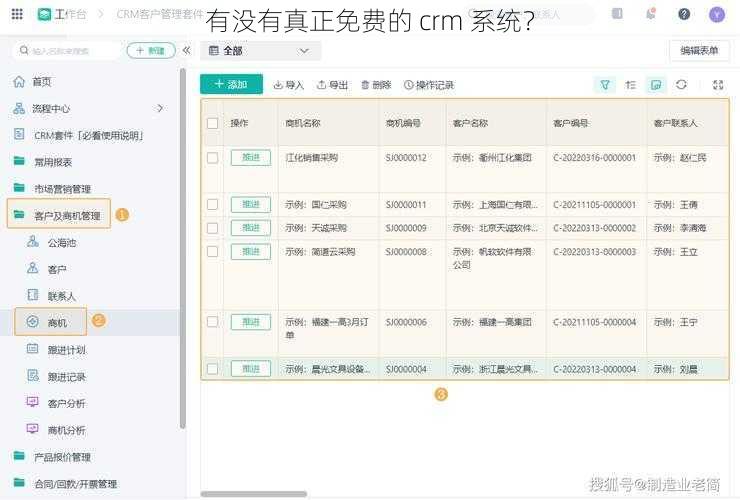The width and height of the screenshot is (740, 500).
Task: Click 导入 import in the toolbar
Action: (x=288, y=85)
